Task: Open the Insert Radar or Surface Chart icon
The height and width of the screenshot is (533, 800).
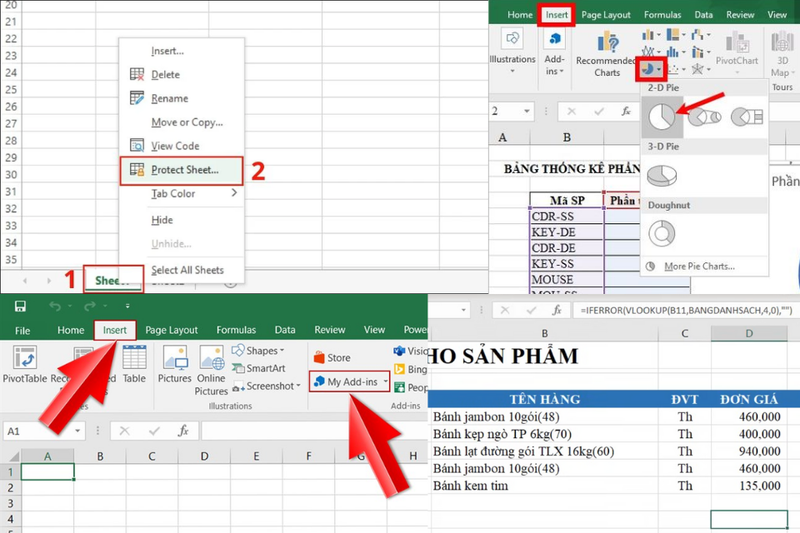Action: pos(700,69)
